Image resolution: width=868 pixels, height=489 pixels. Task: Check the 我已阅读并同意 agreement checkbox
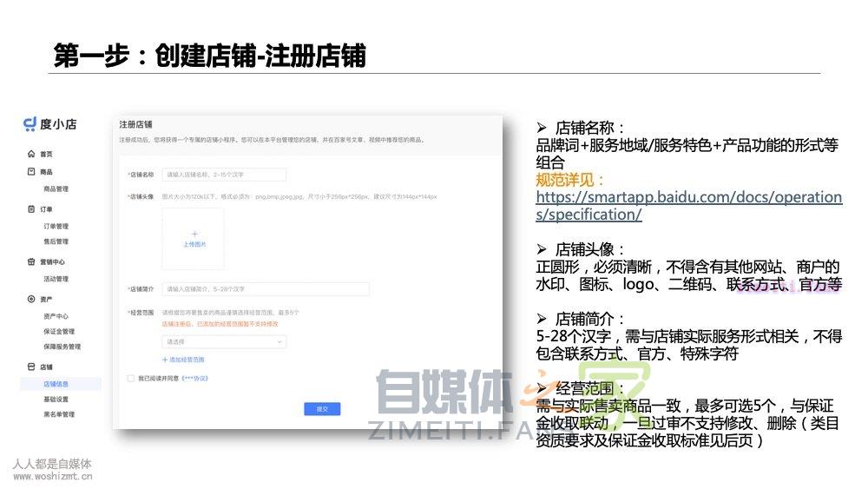[x=131, y=379]
